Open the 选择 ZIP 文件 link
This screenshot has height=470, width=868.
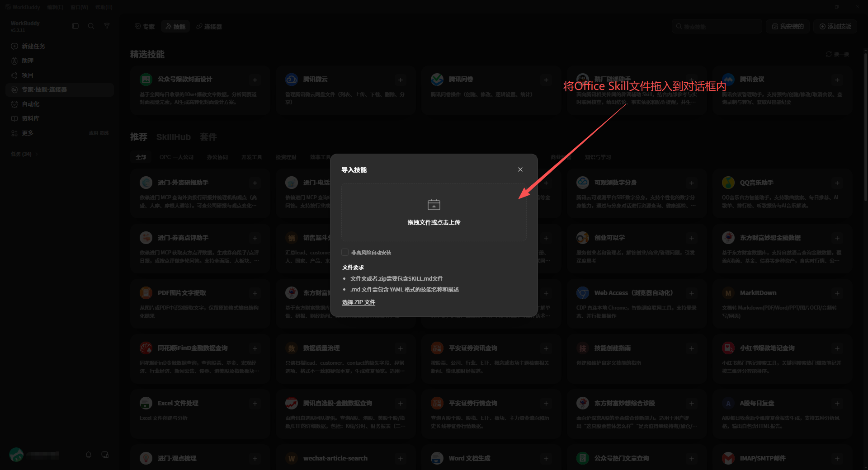tap(359, 302)
